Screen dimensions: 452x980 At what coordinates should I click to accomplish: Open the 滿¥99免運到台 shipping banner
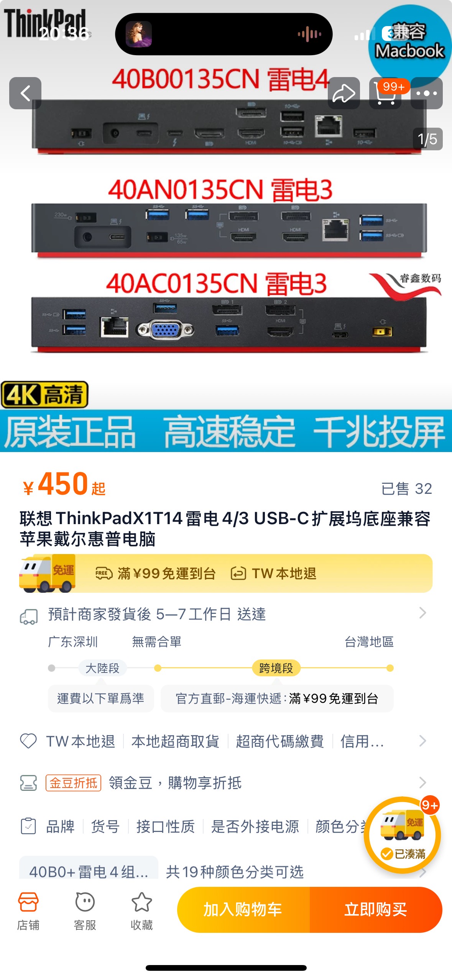226,573
